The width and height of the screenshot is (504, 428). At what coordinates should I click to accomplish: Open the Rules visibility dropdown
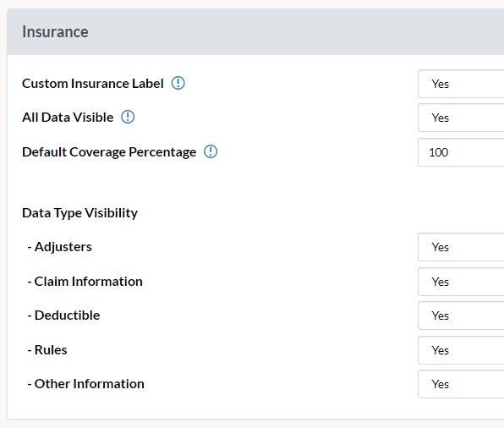coord(461,350)
